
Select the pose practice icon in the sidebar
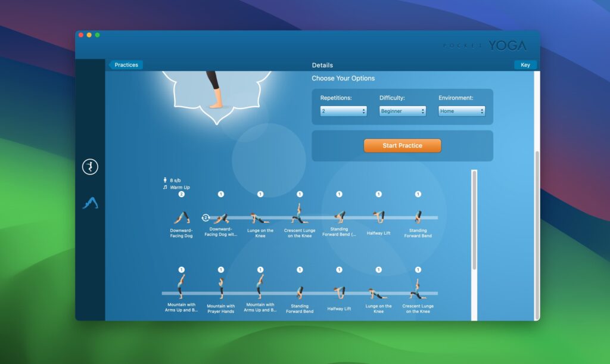pyautogui.click(x=89, y=167)
